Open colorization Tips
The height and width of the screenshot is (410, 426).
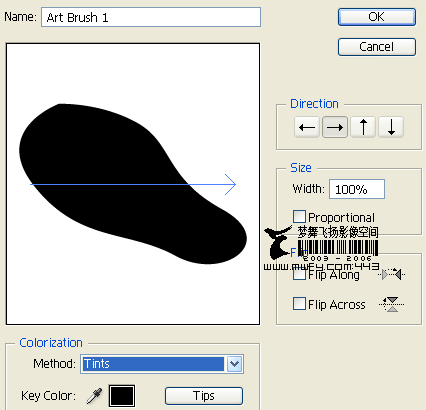[x=204, y=396]
